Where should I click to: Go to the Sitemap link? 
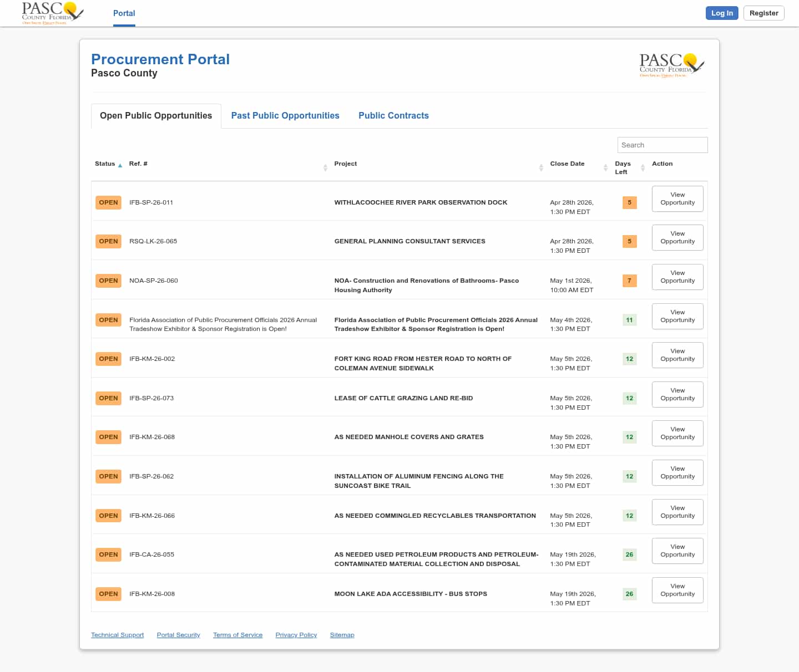(x=342, y=635)
